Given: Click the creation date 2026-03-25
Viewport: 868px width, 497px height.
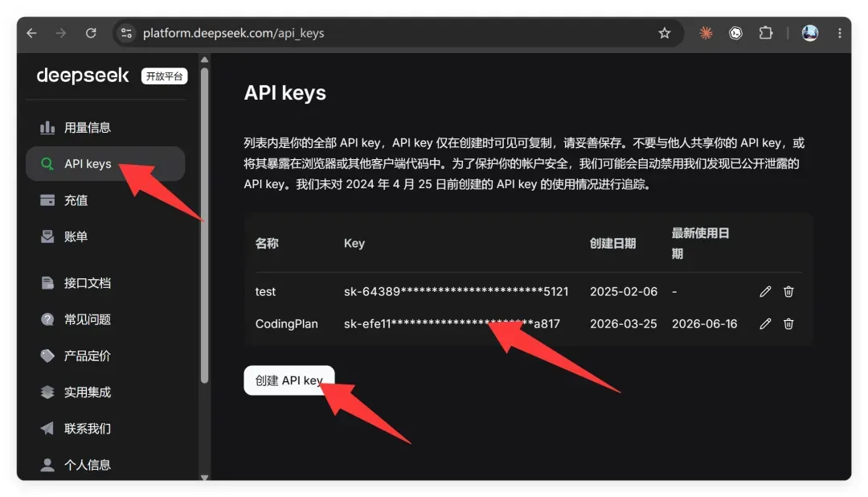Looking at the screenshot, I should coord(624,323).
